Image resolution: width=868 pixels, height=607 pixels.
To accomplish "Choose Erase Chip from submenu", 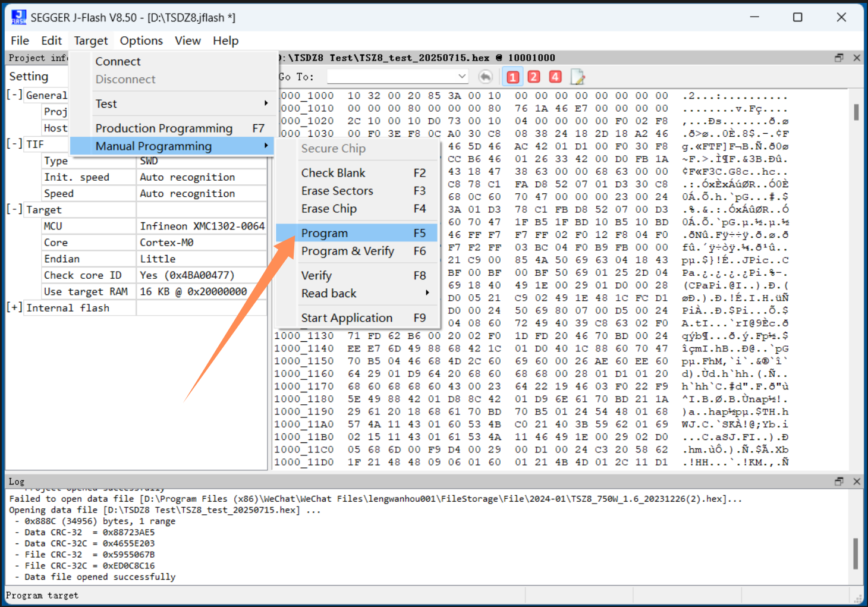I will 357,208.
